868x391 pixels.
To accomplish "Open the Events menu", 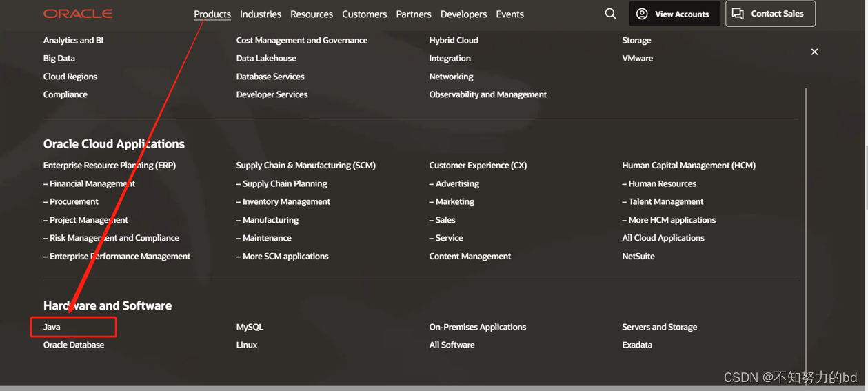I will click(510, 14).
